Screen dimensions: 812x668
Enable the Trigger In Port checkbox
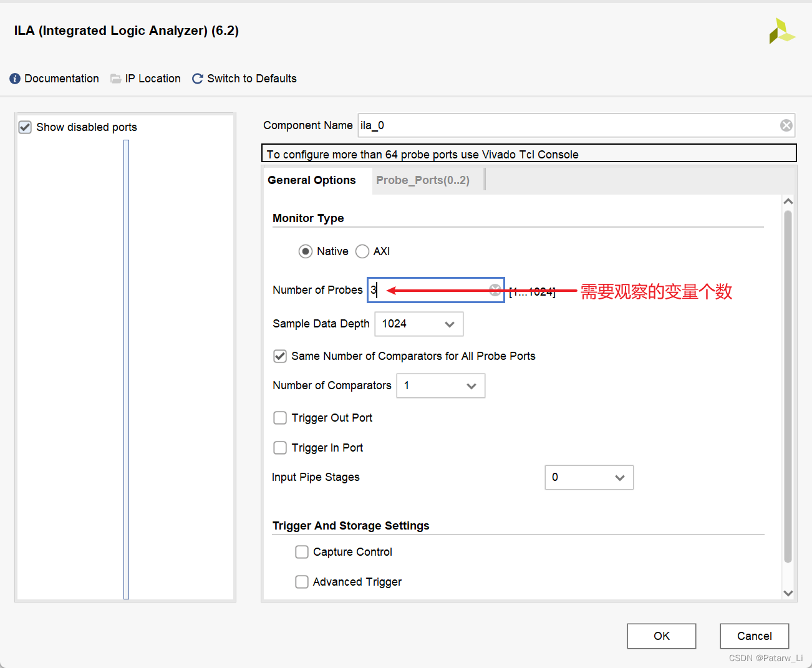280,448
